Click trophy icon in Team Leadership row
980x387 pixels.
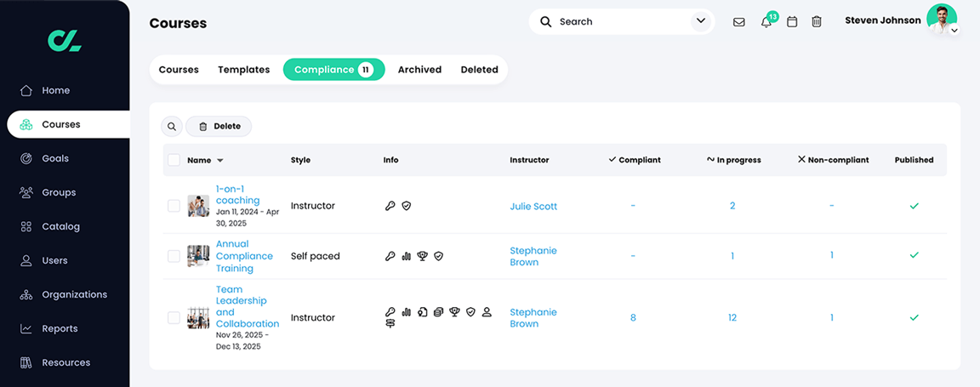pyautogui.click(x=455, y=311)
